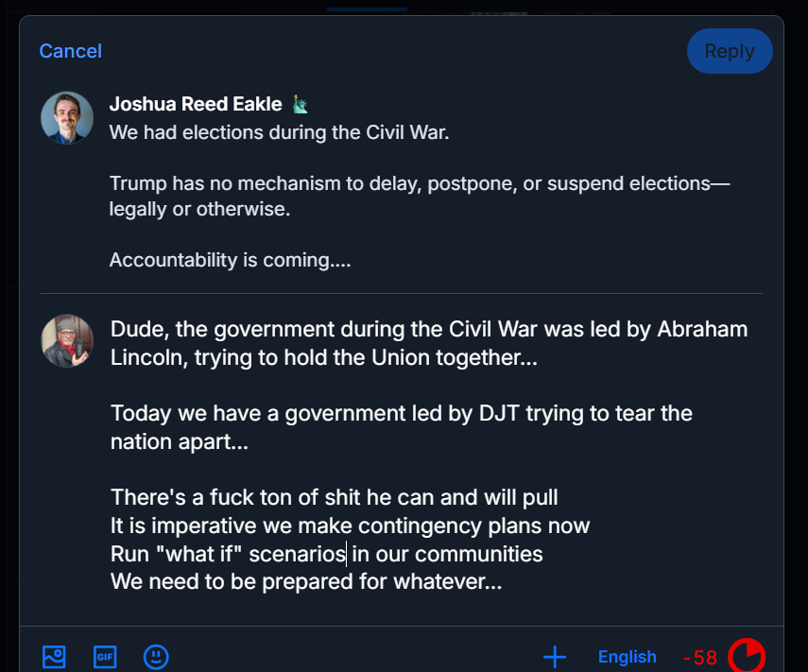Image resolution: width=808 pixels, height=672 pixels.
Task: Click the Cancel link
Action: (x=70, y=51)
